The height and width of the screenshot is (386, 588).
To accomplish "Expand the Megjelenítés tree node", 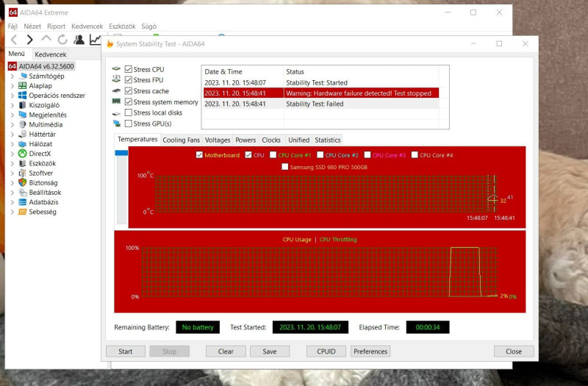I will point(12,115).
